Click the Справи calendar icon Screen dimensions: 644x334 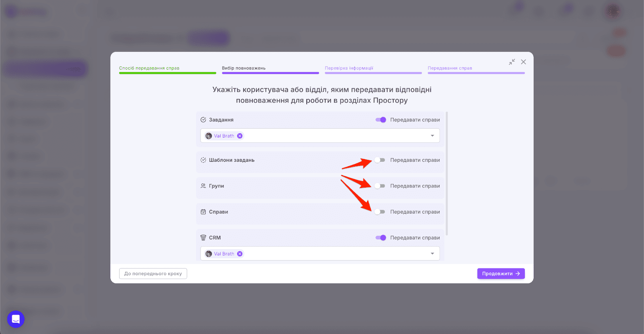[x=203, y=212]
